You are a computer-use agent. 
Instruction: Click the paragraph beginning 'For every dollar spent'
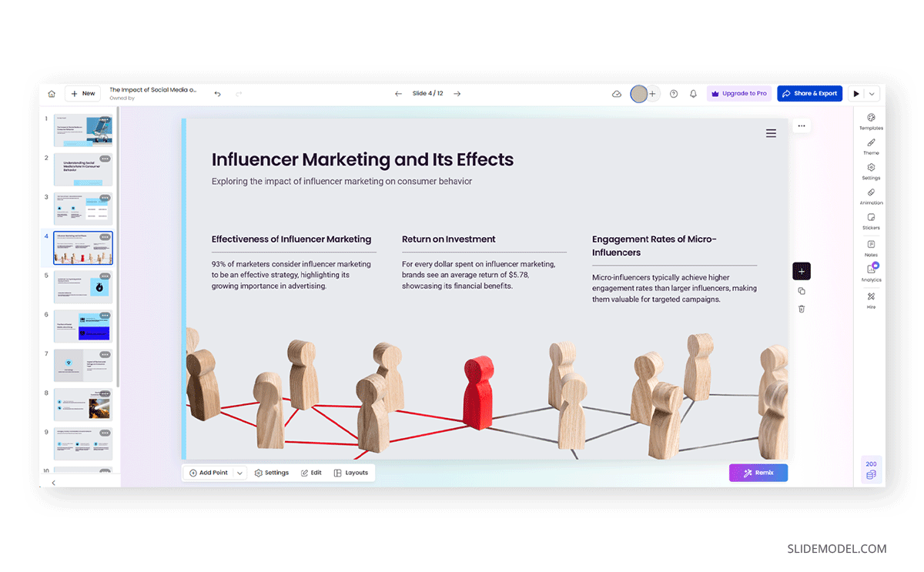point(479,275)
